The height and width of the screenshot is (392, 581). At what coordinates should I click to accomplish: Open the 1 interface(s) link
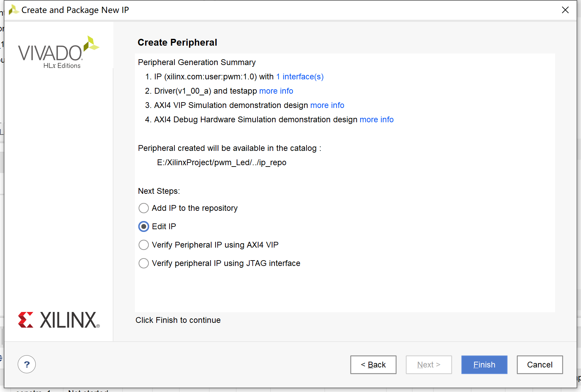[300, 77]
